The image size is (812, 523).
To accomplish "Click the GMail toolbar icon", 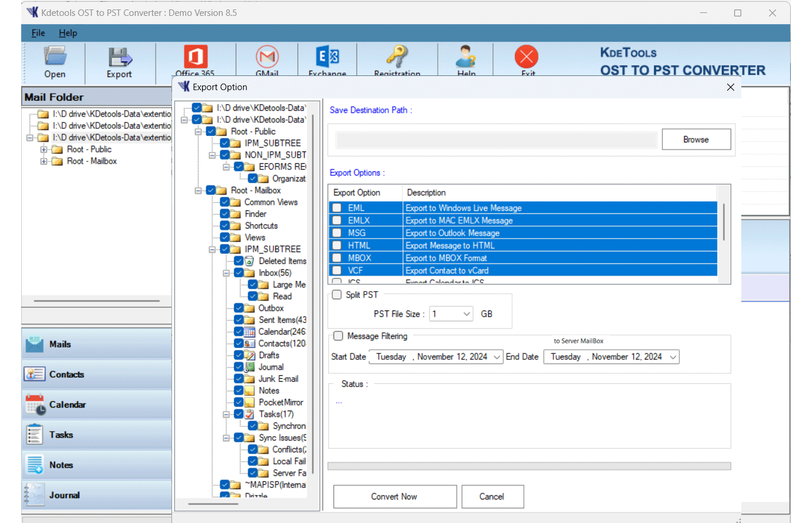I will [x=267, y=57].
